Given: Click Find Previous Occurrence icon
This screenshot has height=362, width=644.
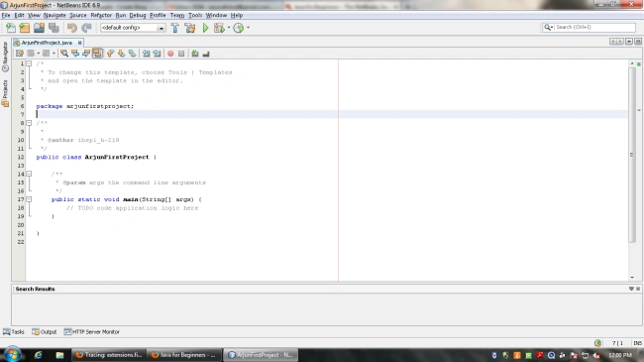Looking at the screenshot, I should [x=75, y=54].
